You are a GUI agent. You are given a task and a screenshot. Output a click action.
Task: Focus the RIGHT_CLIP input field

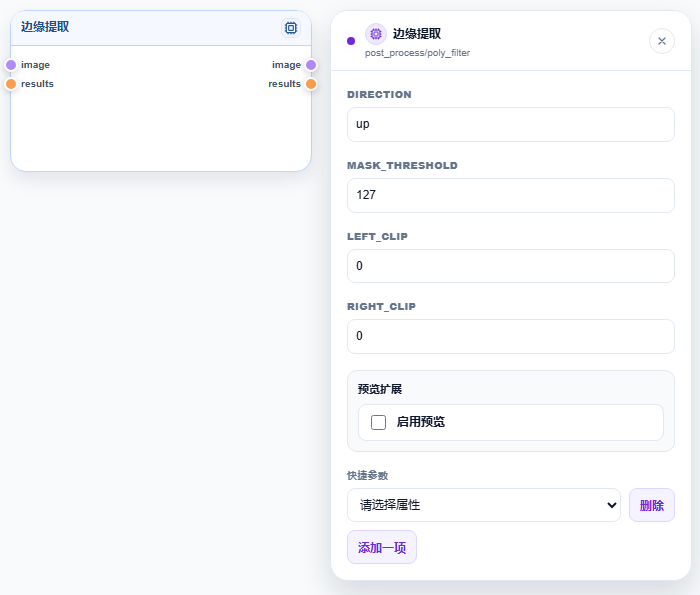[x=511, y=337]
